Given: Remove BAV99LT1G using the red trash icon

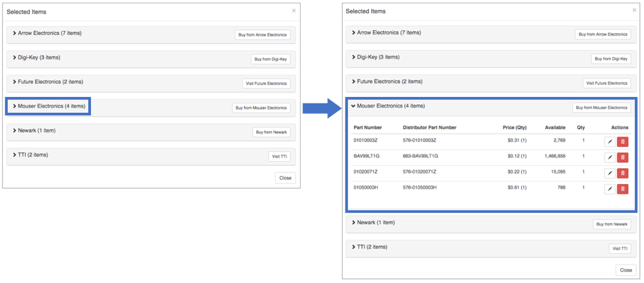Looking at the screenshot, I should [x=622, y=157].
